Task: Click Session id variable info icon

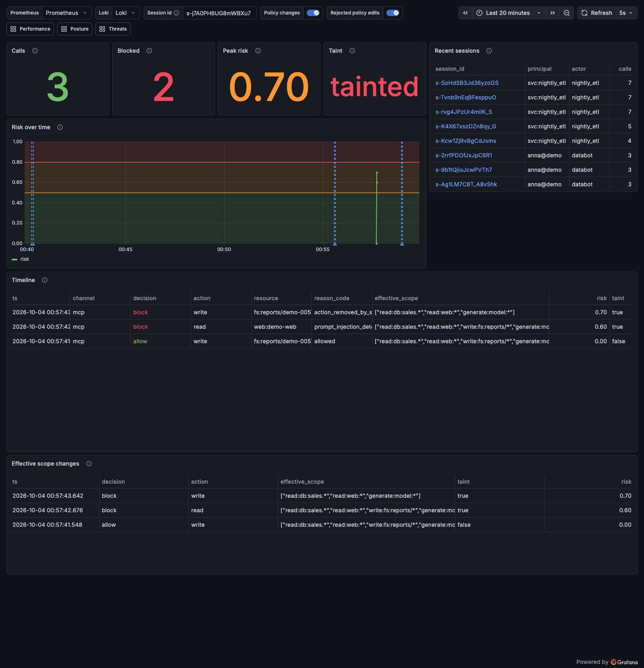Action: click(x=176, y=13)
